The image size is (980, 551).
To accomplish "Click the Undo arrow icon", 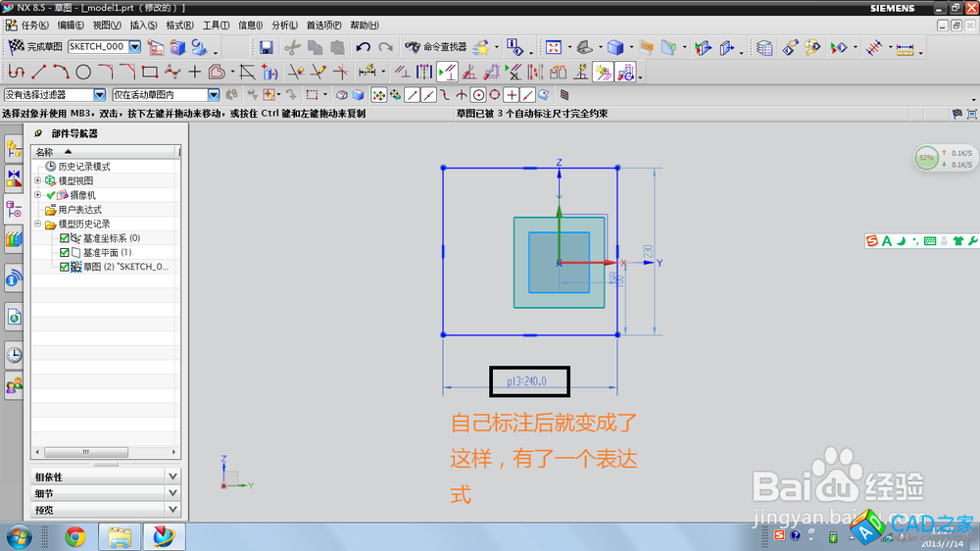I will (363, 47).
